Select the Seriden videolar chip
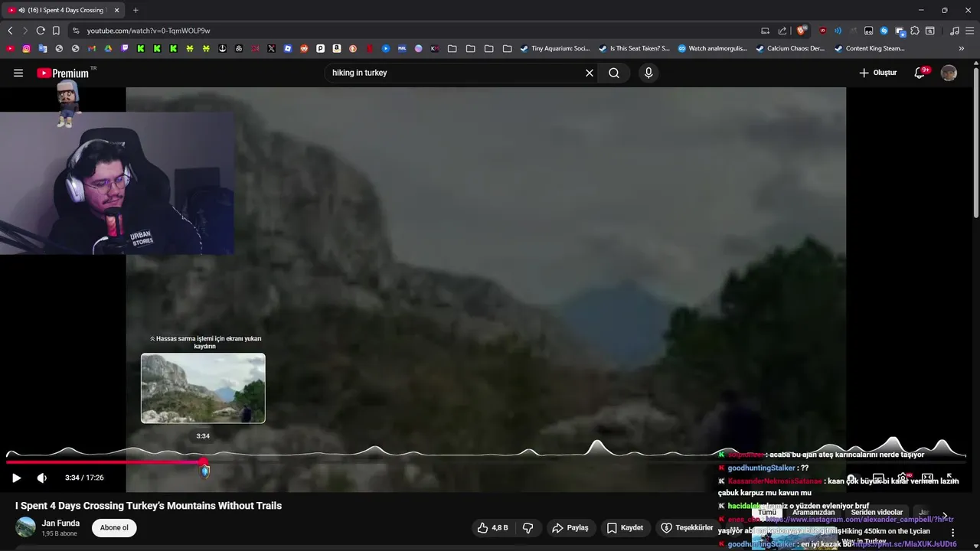This screenshot has height=551, width=980. coord(877,513)
